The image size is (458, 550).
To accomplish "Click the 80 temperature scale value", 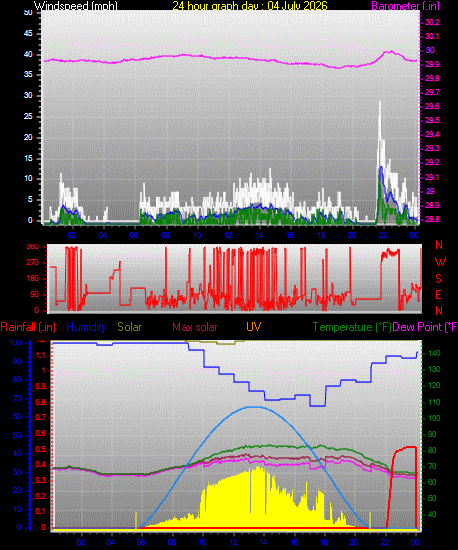I will tap(432, 450).
